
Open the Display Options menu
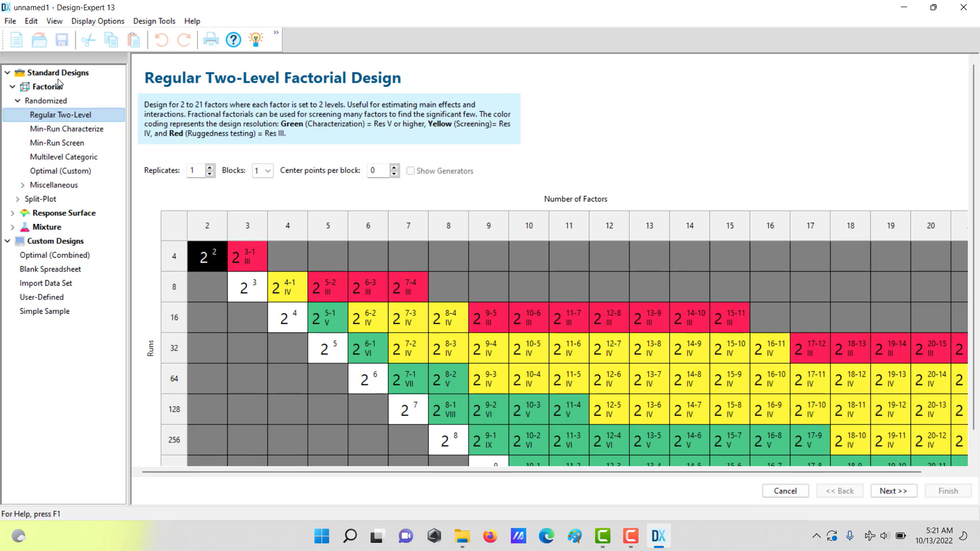point(97,21)
